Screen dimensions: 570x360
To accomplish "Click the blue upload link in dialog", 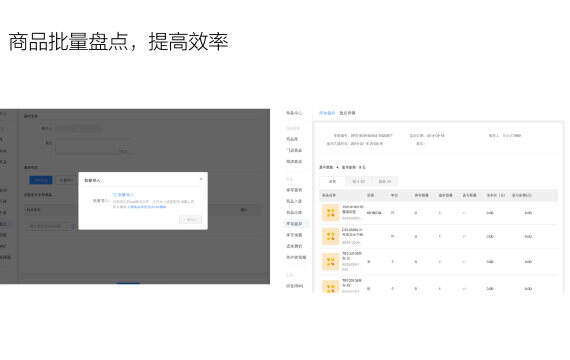I will pos(123,195).
